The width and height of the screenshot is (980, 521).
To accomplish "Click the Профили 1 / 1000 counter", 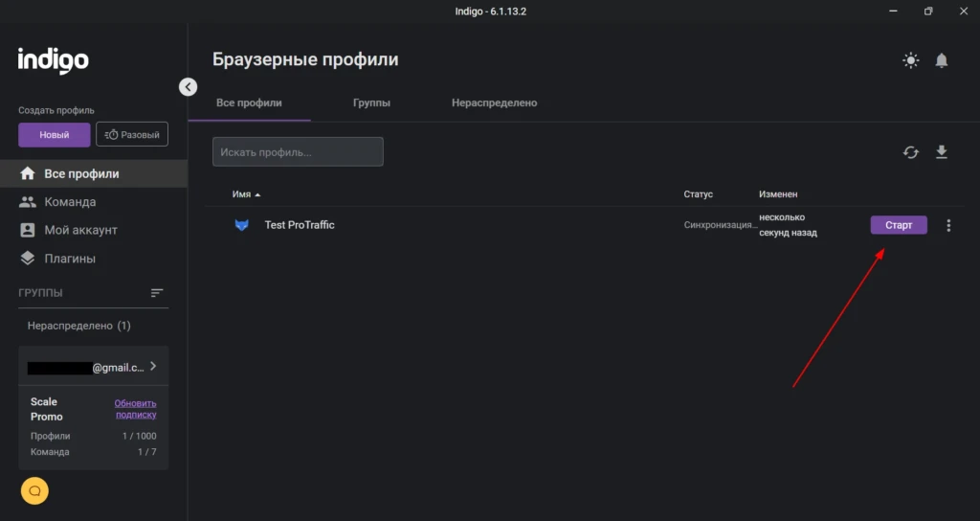I will pos(93,436).
